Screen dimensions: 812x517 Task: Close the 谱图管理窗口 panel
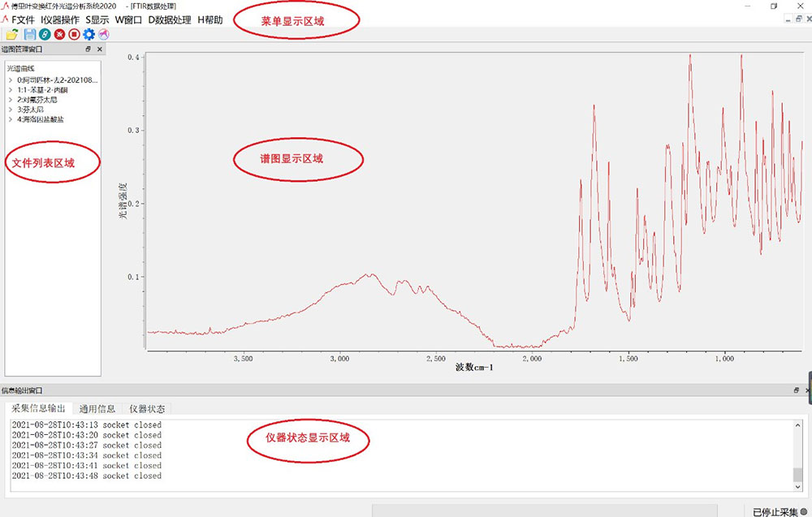click(x=100, y=50)
